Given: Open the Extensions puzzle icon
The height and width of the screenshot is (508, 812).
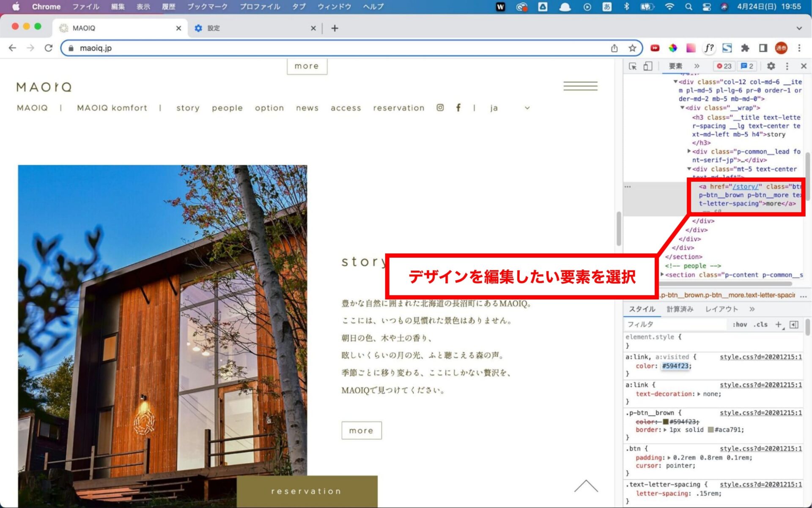Looking at the screenshot, I should pyautogui.click(x=745, y=48).
